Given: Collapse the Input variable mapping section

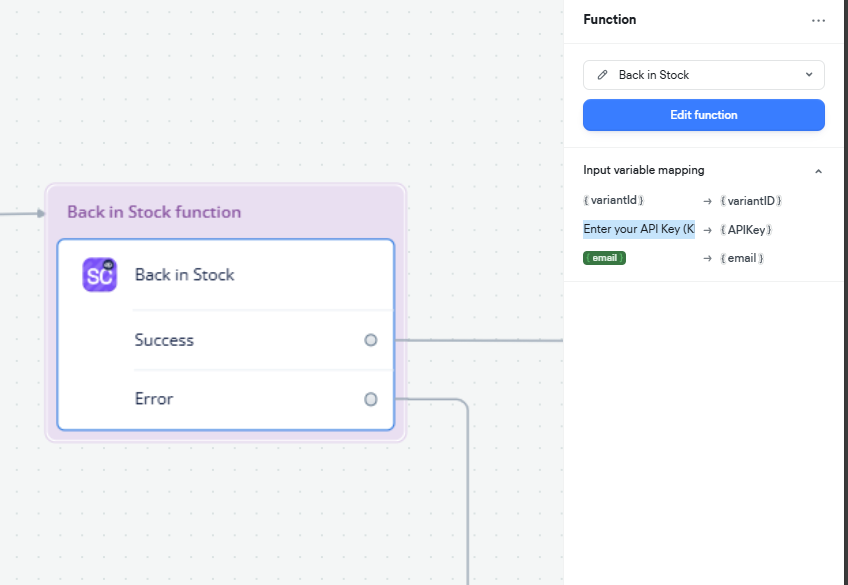Looking at the screenshot, I should [x=818, y=171].
